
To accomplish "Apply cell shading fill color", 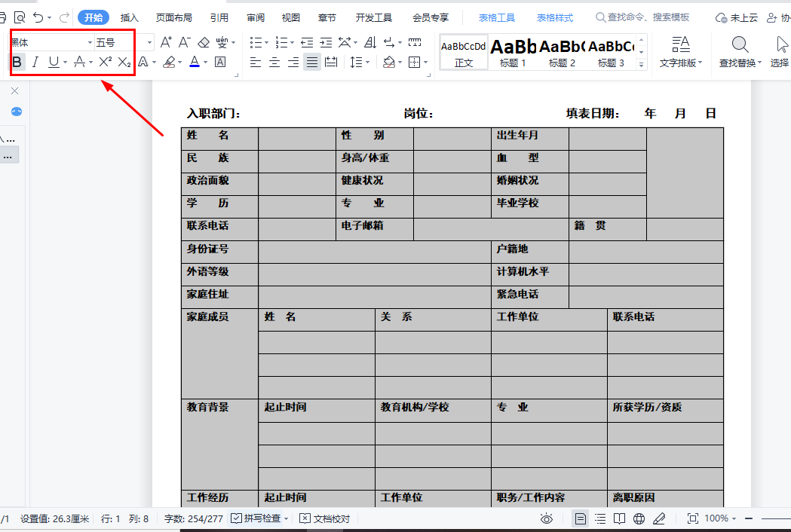I will coord(389,62).
